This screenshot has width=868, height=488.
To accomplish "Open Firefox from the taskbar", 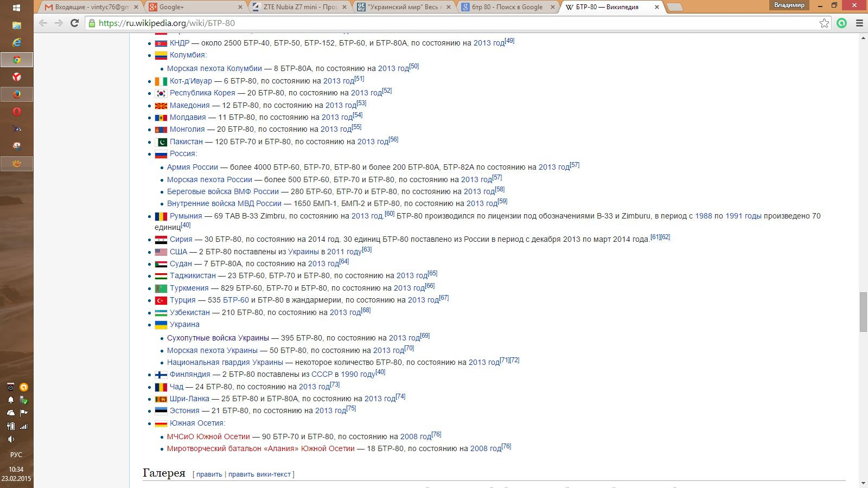I will [17, 94].
